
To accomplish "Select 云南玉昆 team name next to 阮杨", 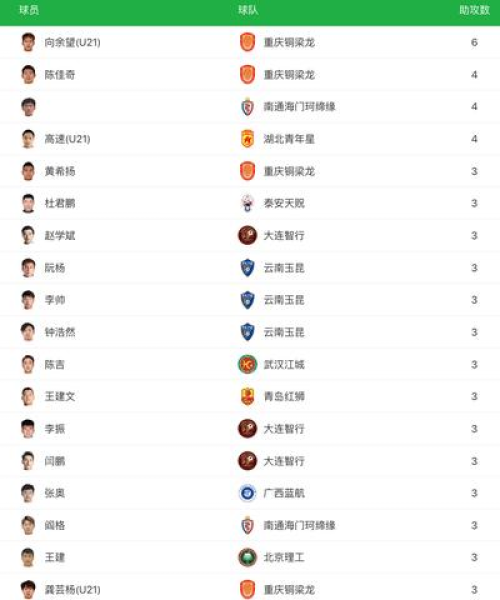I will 284,268.
